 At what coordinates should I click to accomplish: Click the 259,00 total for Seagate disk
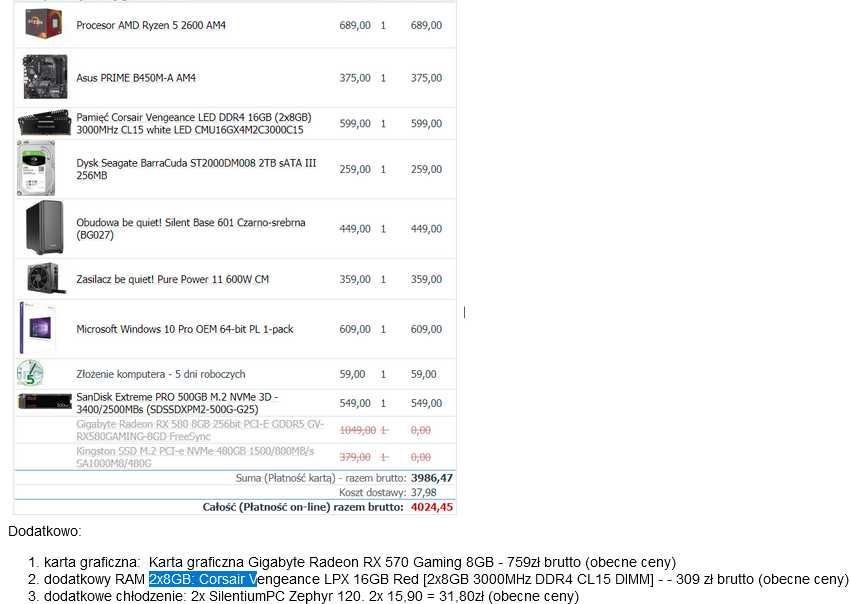tap(426, 169)
